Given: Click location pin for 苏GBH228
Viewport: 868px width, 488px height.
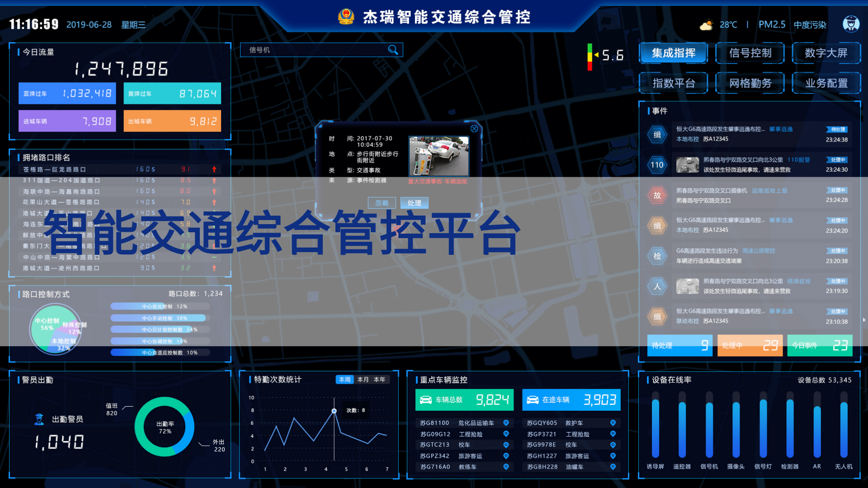Looking at the screenshot, I should click(613, 467).
